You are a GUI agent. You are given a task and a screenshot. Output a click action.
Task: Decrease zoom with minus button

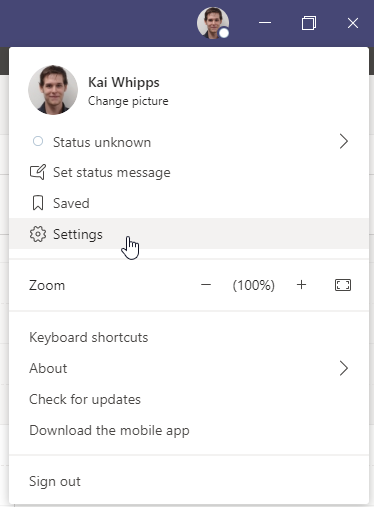coord(206,285)
